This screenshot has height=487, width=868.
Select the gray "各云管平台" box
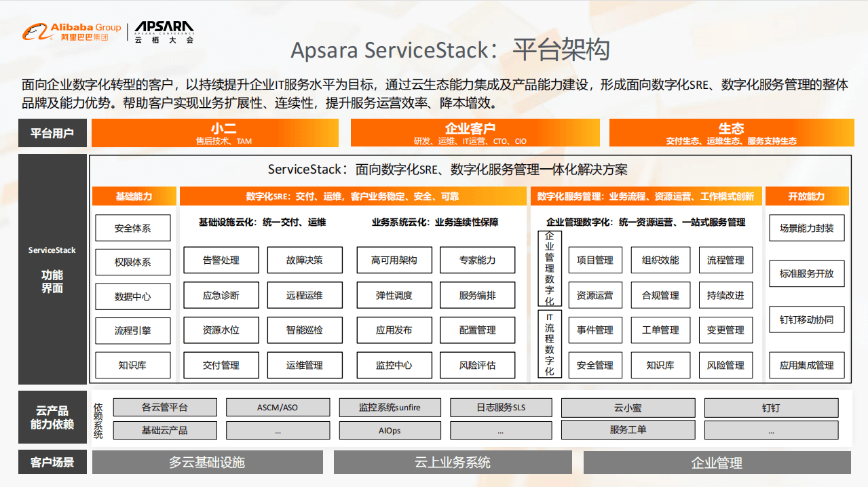point(165,408)
